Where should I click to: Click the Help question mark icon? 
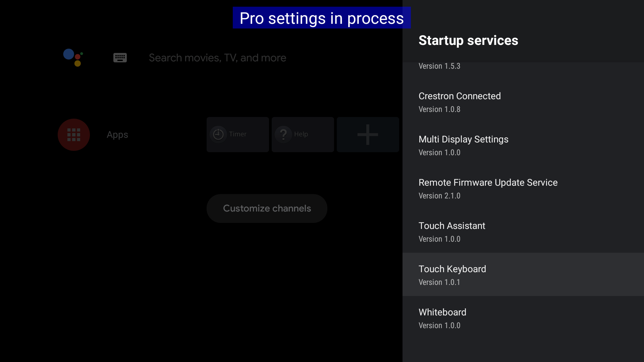tap(283, 134)
